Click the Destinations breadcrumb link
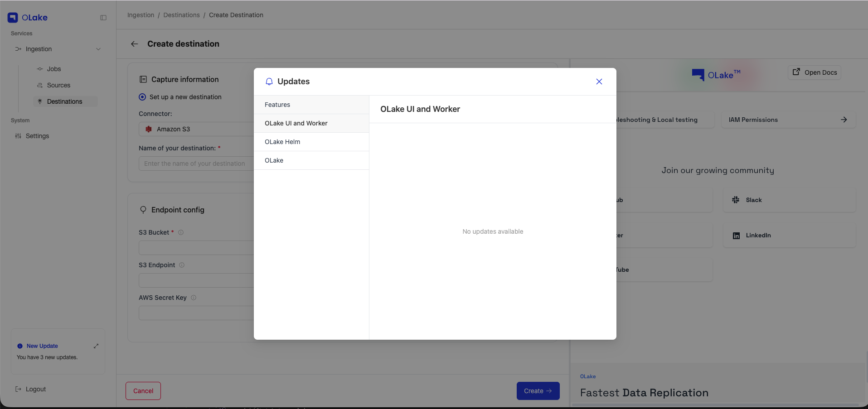 click(x=182, y=15)
